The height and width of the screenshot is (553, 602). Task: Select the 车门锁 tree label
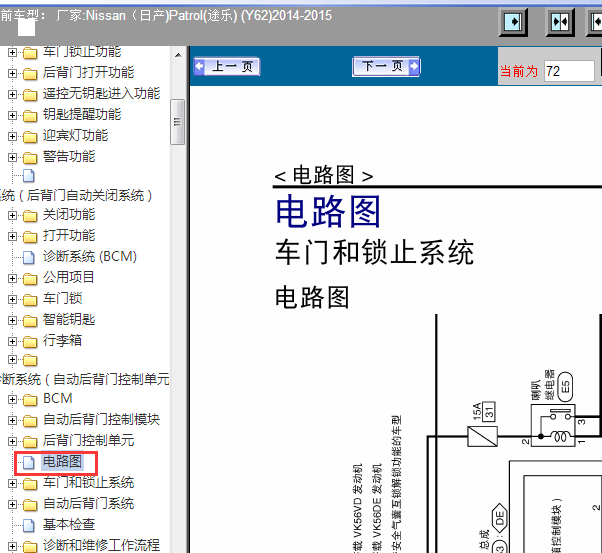63,298
